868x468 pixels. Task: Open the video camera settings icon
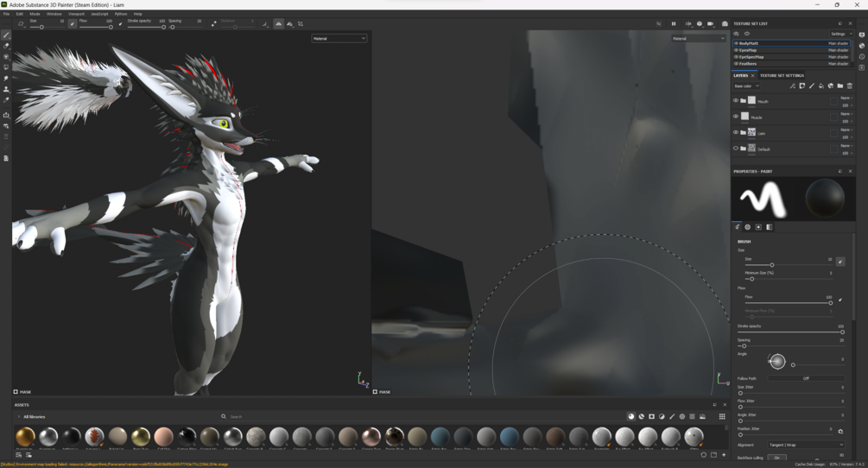711,24
